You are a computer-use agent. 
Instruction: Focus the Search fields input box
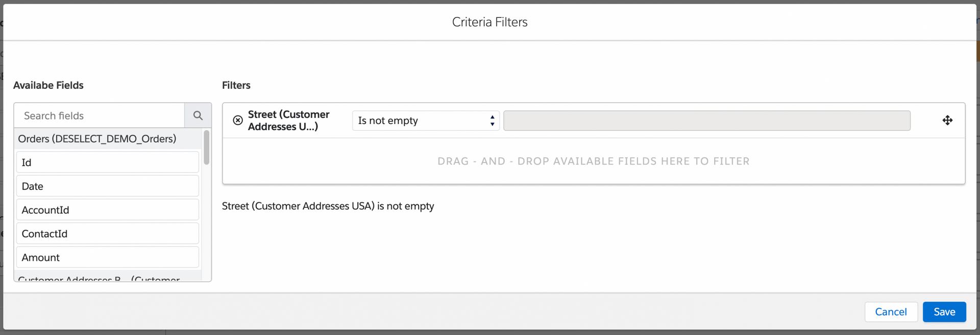click(100, 115)
